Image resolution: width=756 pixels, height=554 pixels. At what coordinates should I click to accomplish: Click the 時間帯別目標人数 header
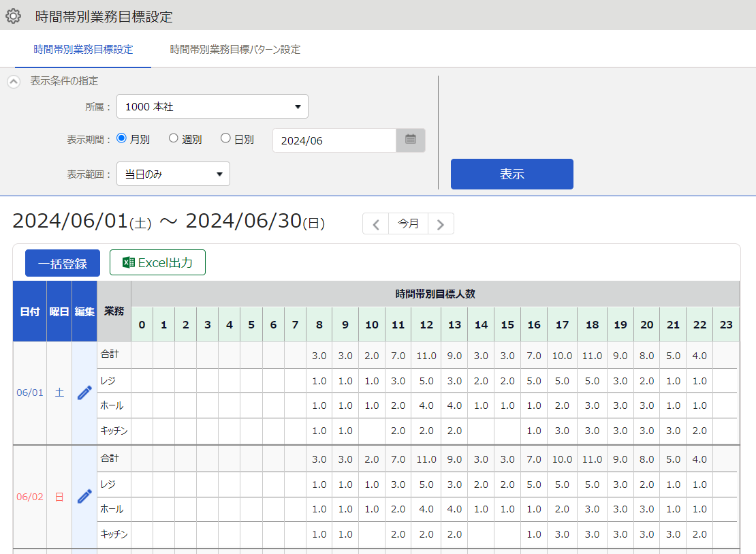(x=435, y=294)
